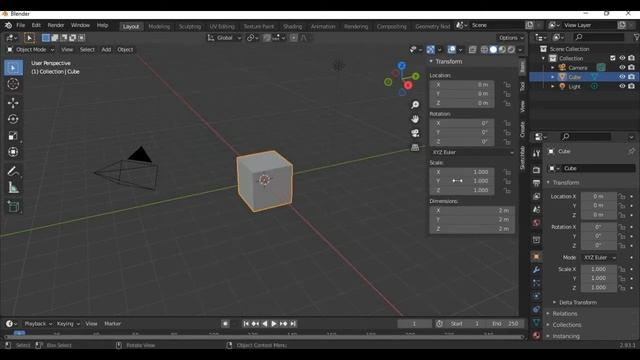Open the Object Mode dropdown
Viewport: 640px width, 360px height.
pyautogui.click(x=31, y=49)
